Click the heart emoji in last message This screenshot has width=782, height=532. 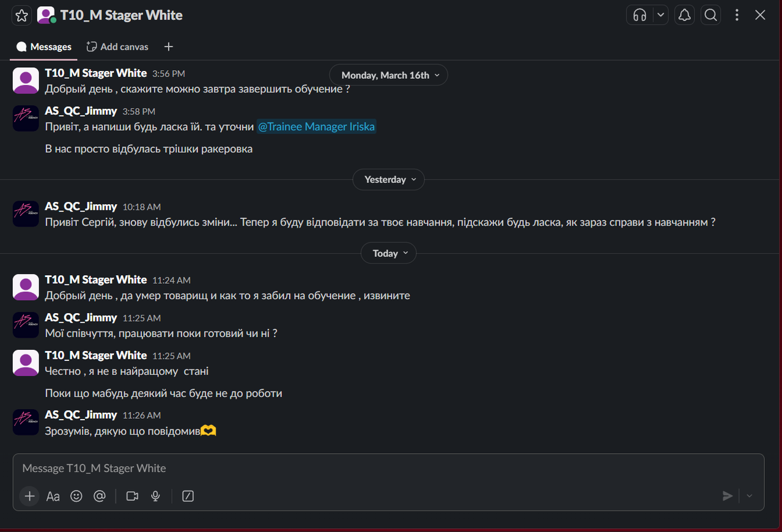tap(209, 431)
